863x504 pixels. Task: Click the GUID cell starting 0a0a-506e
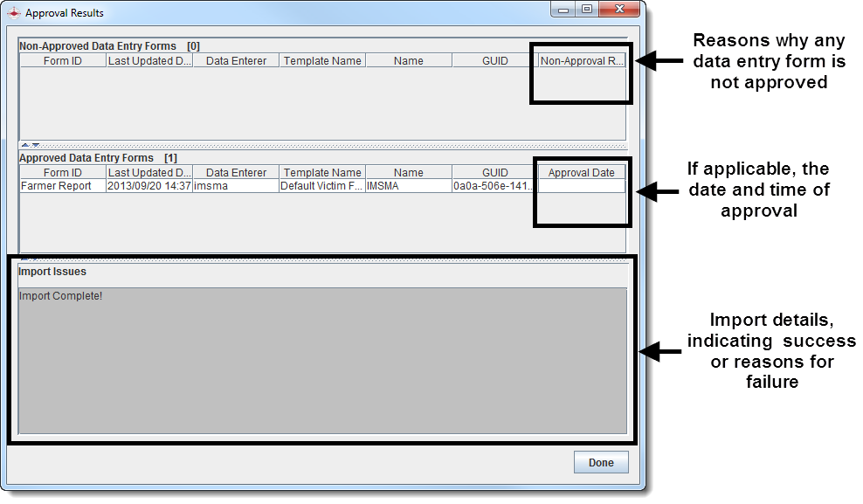coord(494,186)
